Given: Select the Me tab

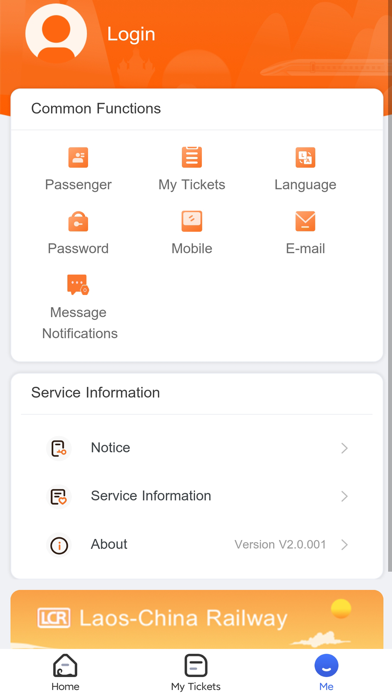Looking at the screenshot, I should [326, 672].
